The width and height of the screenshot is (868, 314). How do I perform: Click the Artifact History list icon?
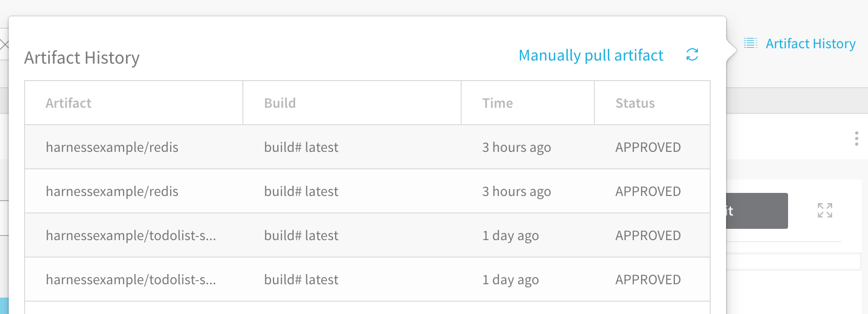click(x=750, y=43)
